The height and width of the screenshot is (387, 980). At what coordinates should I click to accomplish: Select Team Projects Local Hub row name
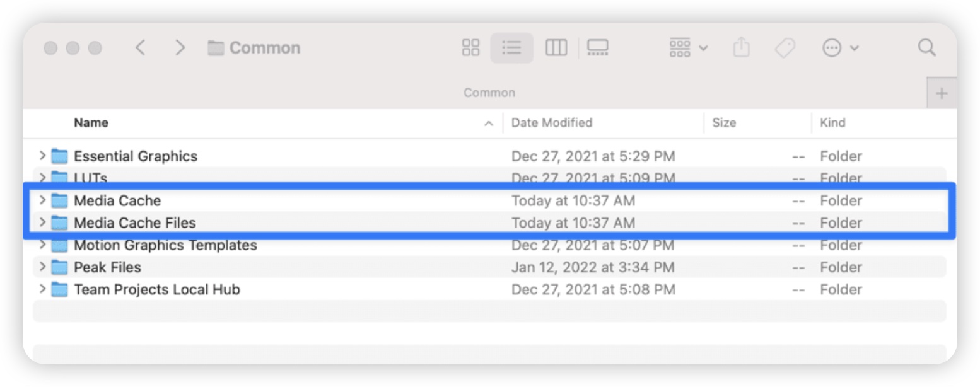pos(157,289)
